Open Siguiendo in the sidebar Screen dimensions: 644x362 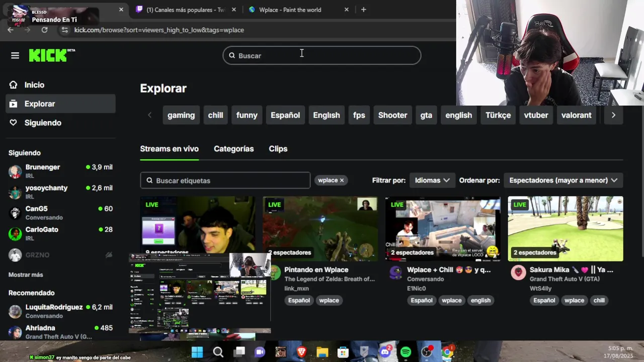(60, 123)
